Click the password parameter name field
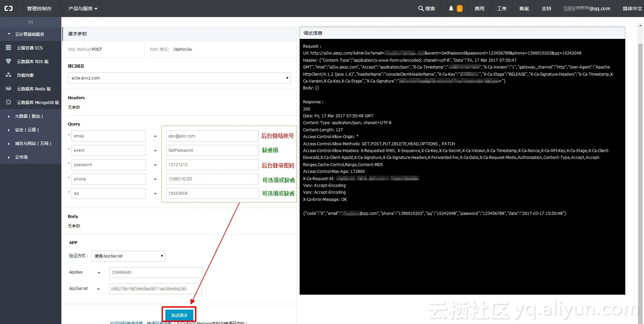The height and width of the screenshot is (324, 644). (109, 165)
